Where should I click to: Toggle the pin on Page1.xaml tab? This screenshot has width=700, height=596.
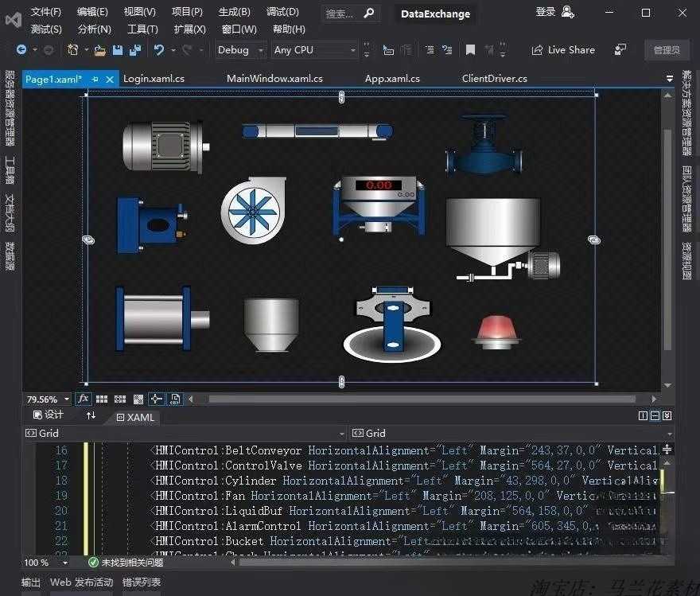click(x=95, y=80)
